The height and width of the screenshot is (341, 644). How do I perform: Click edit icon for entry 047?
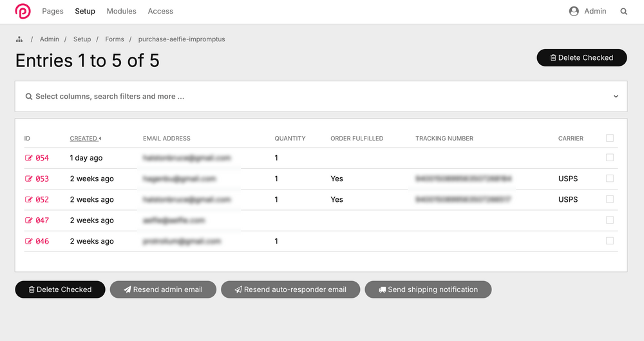(28, 220)
